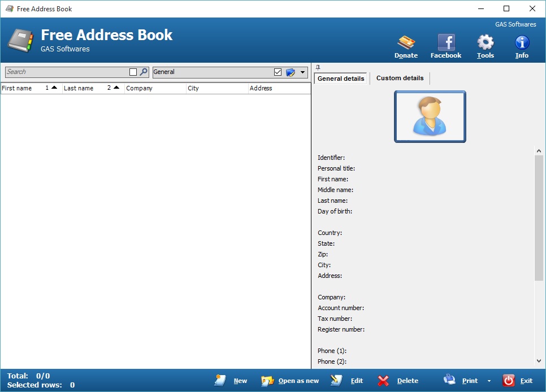This screenshot has height=392, width=546.
Task: Click the 'Identifier:' label
Action: point(331,158)
